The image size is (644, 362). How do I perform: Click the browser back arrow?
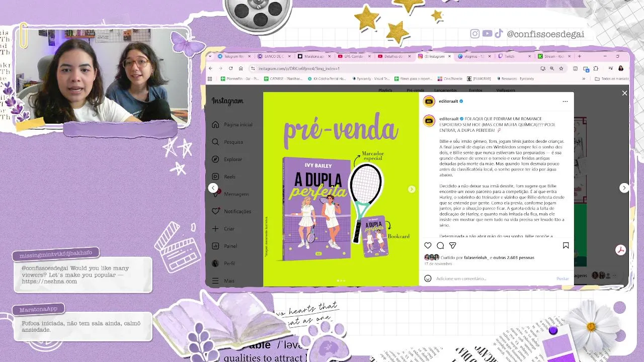[x=211, y=68]
